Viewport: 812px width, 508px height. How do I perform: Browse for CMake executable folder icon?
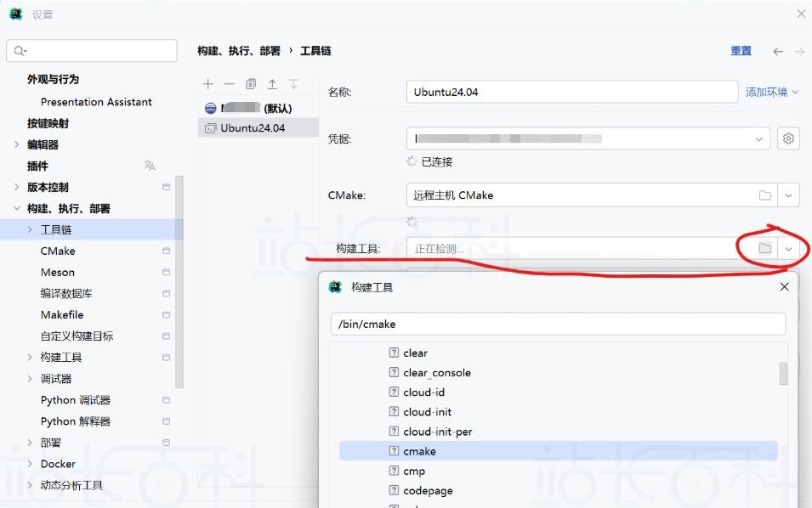pos(765,195)
